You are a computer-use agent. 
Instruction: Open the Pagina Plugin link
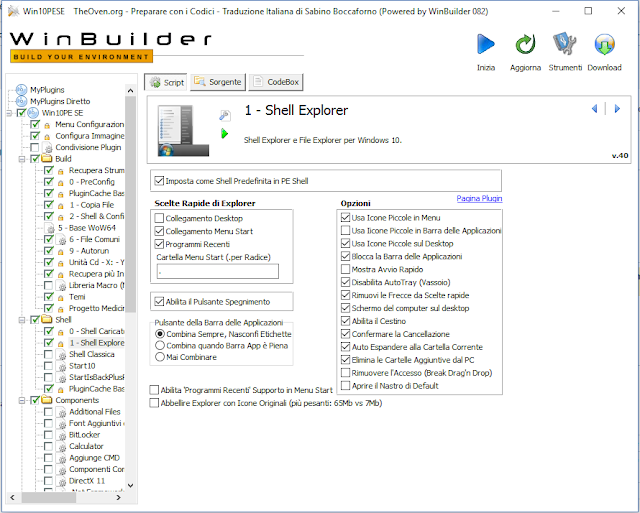tap(479, 198)
